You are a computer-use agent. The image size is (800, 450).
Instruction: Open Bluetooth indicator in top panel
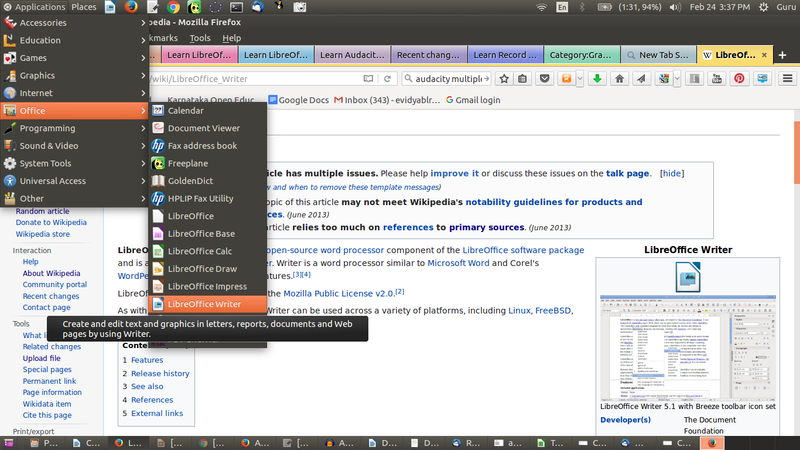(x=582, y=7)
